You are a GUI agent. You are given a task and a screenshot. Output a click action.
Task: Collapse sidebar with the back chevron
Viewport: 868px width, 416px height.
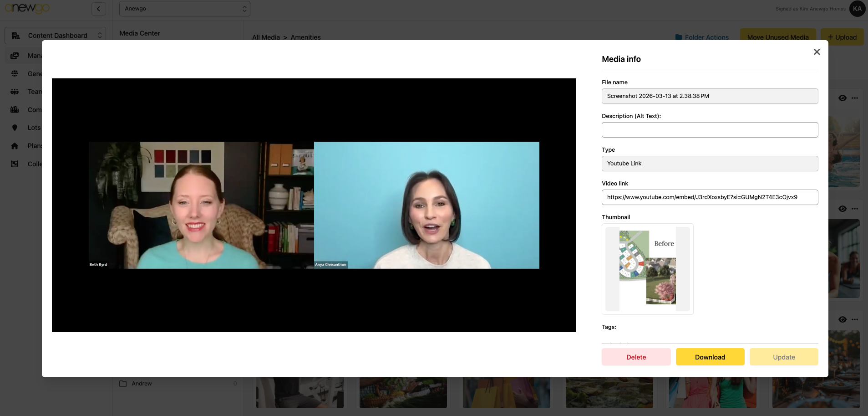point(99,9)
